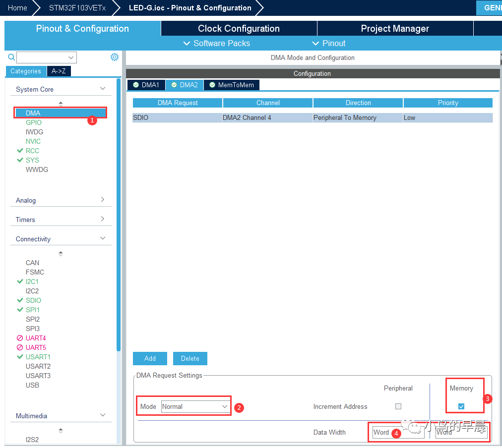
Task: Click the search magnifier icon
Action: coord(11,57)
